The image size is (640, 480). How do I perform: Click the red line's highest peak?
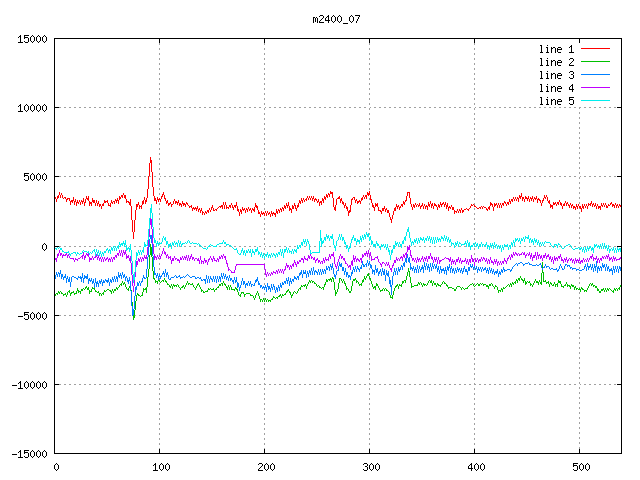tap(150, 158)
